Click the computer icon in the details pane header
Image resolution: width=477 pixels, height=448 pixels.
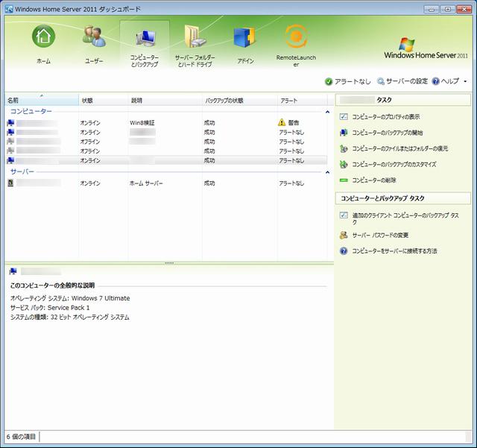pos(13,271)
